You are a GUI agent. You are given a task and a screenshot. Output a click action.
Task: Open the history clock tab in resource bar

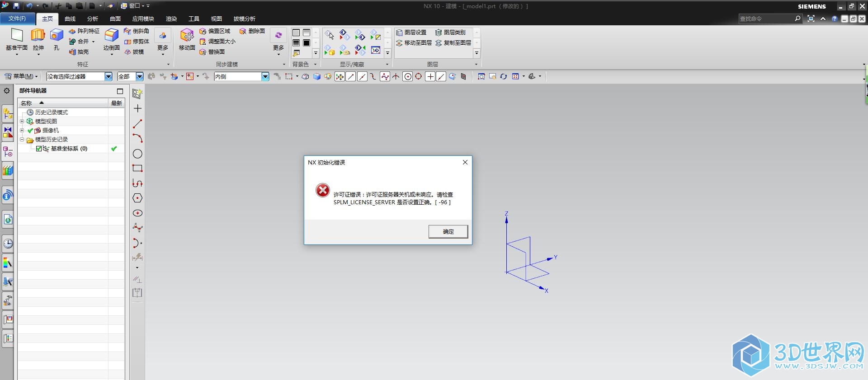(8, 244)
